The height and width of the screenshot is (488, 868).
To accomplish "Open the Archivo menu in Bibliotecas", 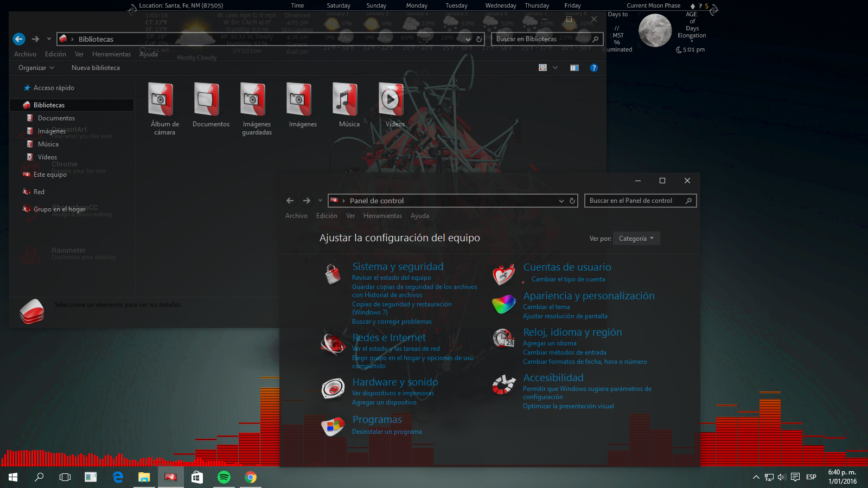I will (x=25, y=54).
